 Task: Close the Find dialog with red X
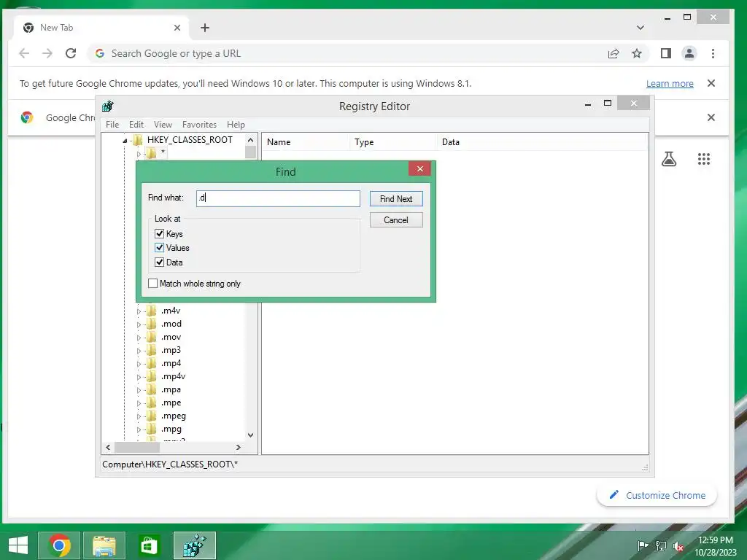coord(419,168)
